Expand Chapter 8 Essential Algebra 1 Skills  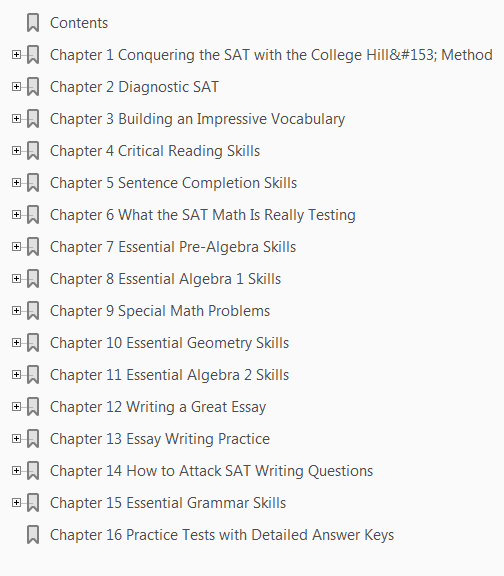click(x=16, y=278)
